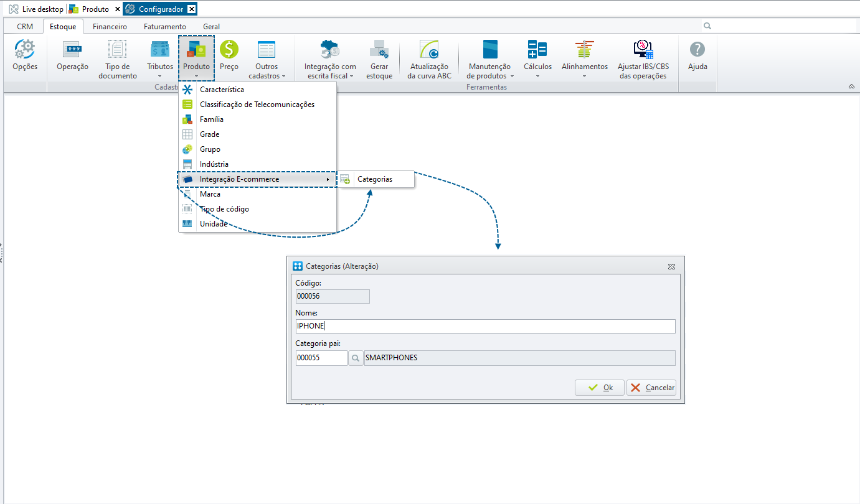Expand the Tributos dropdown
The image size is (860, 504).
point(160,77)
